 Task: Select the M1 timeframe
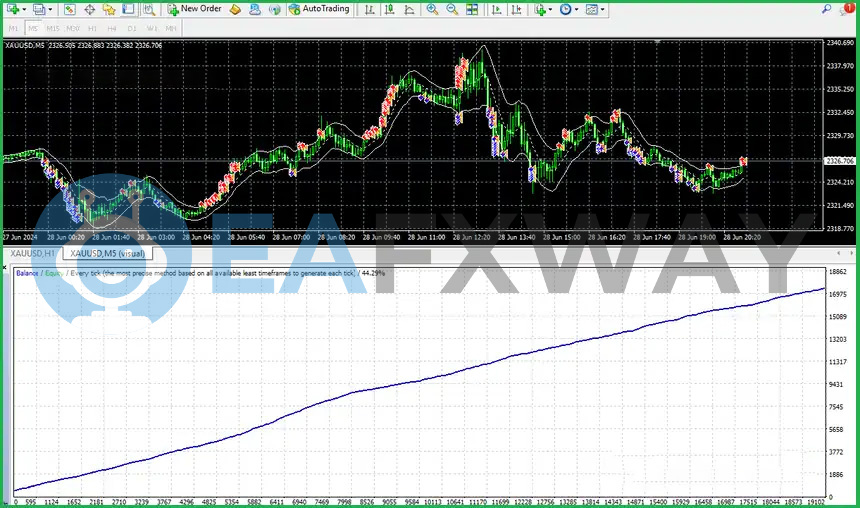coord(14,28)
